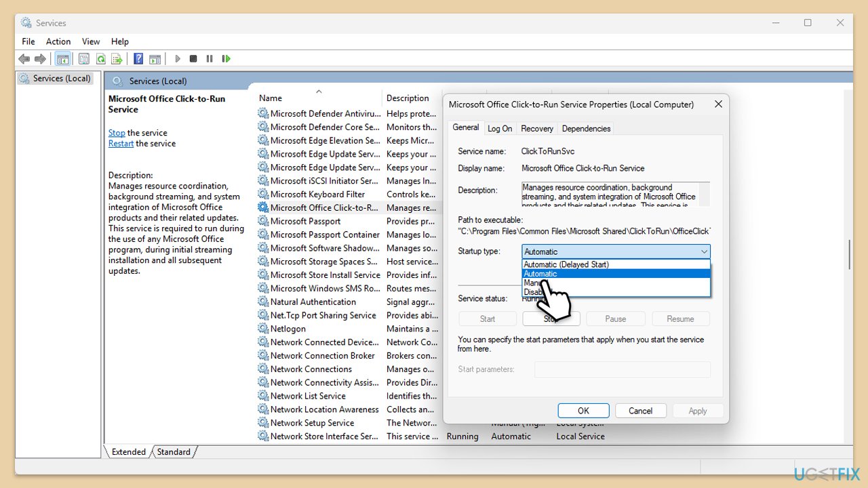Screen dimensions: 868x488
Task: Click the Refresh toolbar icon
Action: coord(100,59)
